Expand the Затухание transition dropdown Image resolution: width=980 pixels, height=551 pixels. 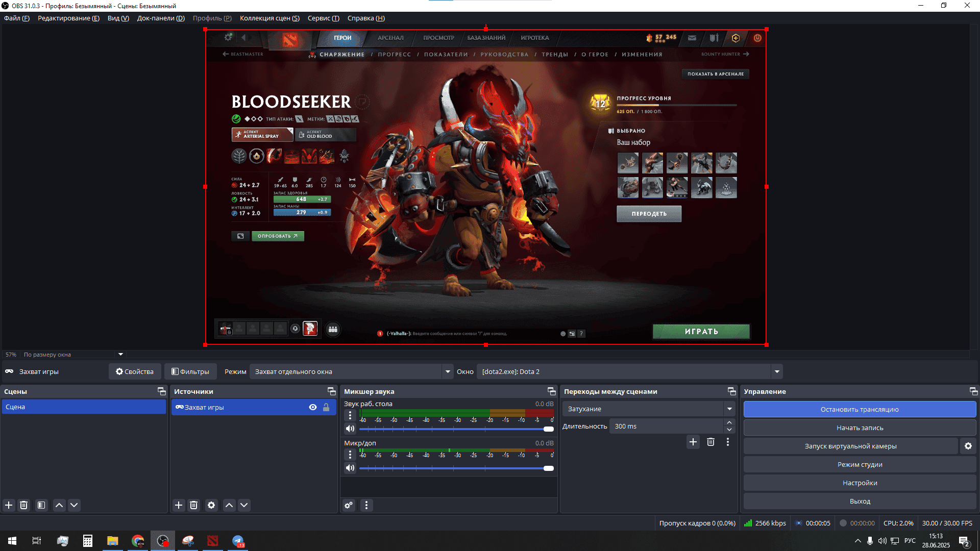(729, 409)
